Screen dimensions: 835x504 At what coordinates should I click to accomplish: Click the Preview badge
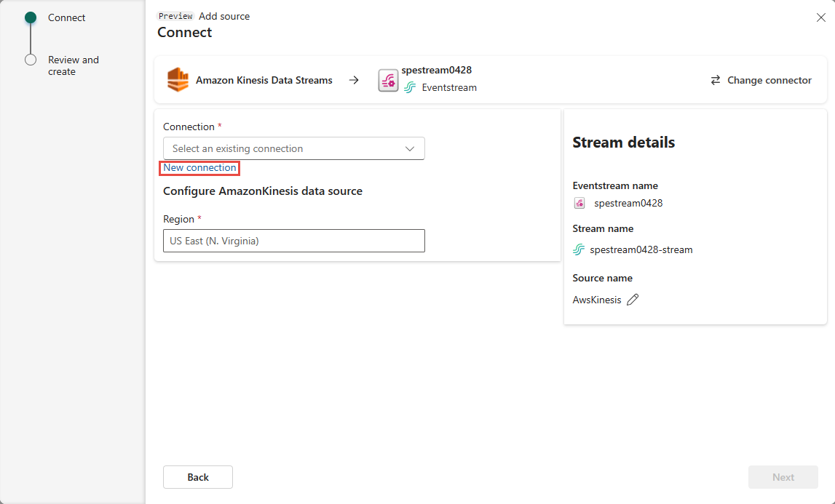coord(175,15)
